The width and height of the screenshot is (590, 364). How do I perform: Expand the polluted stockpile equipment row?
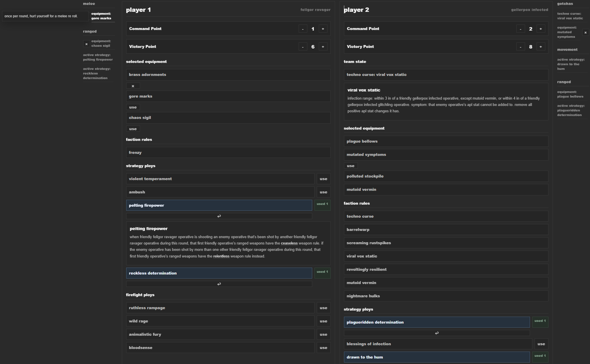(446, 176)
